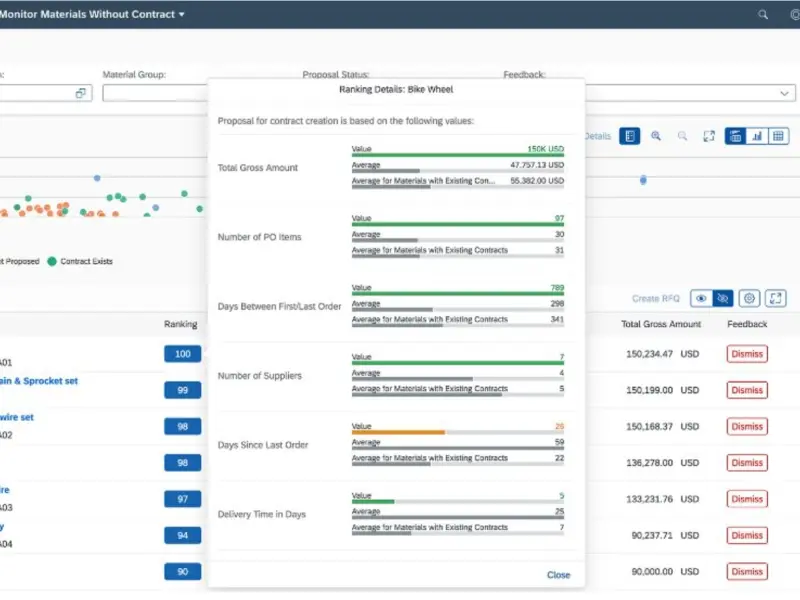This screenshot has height=600, width=800.
Task: Zoom in on the scatter chart
Action: tap(656, 136)
